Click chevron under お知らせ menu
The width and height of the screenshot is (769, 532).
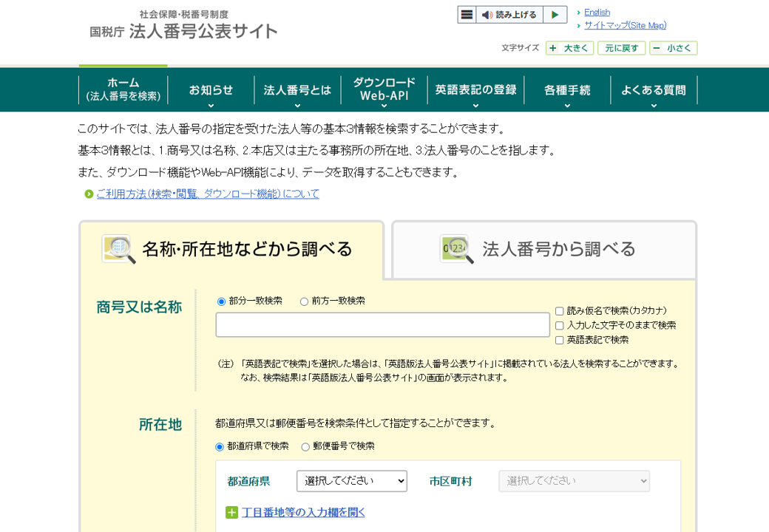tap(211, 106)
